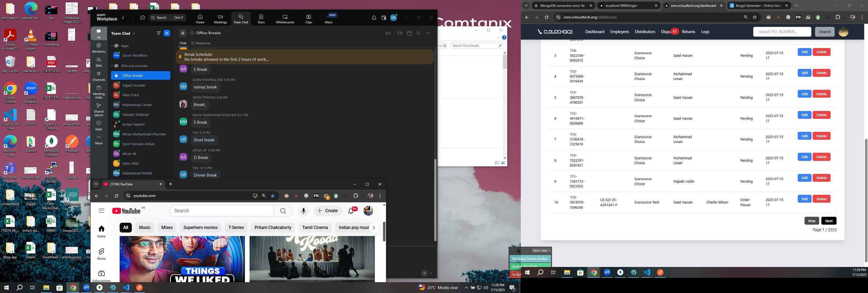Open Logs in the CloudChoice navbar

(705, 32)
